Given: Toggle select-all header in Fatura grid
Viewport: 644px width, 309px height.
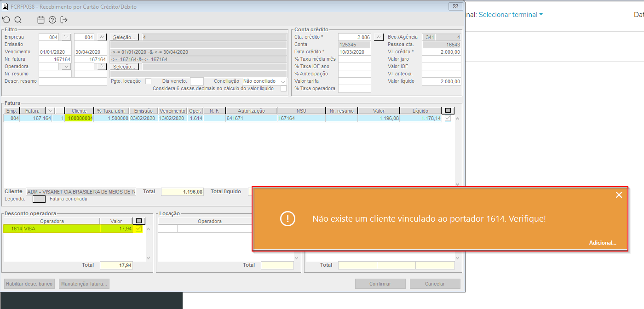Looking at the screenshot, I should [448, 111].
